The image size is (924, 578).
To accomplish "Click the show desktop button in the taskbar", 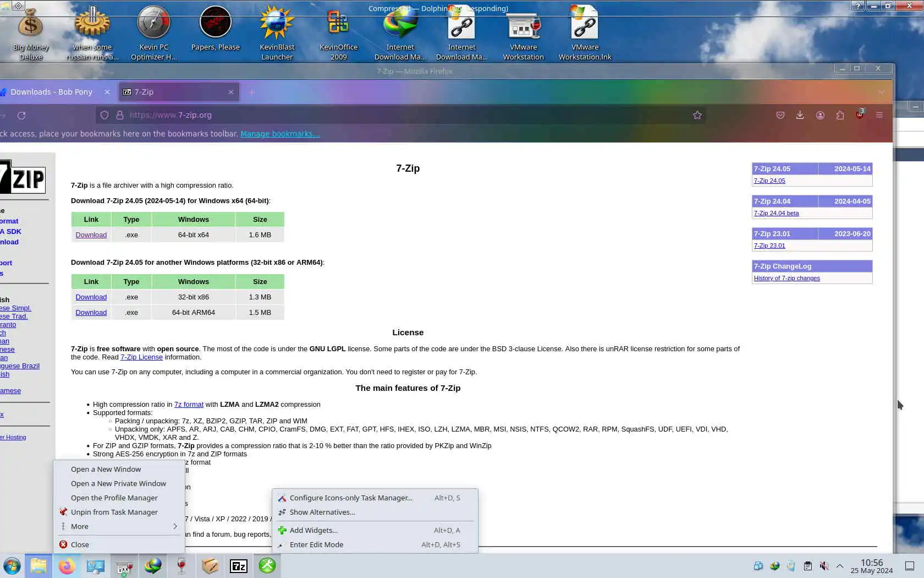I will pyautogui.click(x=910, y=566).
